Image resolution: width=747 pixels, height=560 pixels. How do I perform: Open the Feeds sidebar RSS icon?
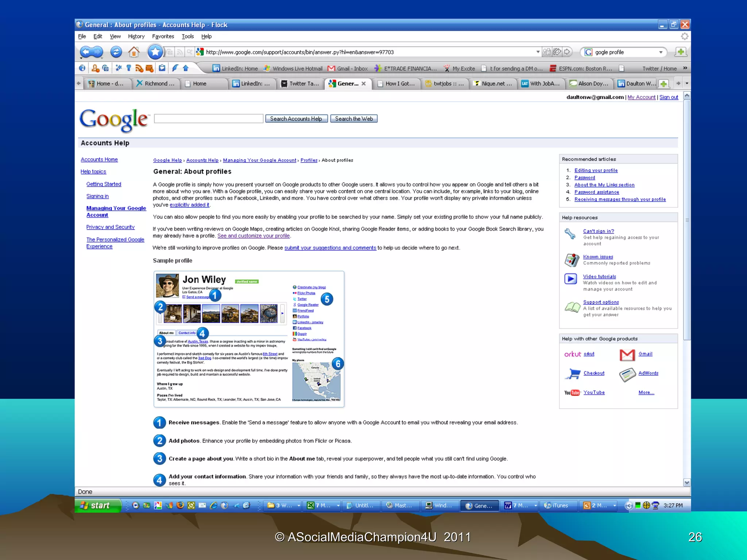139,68
